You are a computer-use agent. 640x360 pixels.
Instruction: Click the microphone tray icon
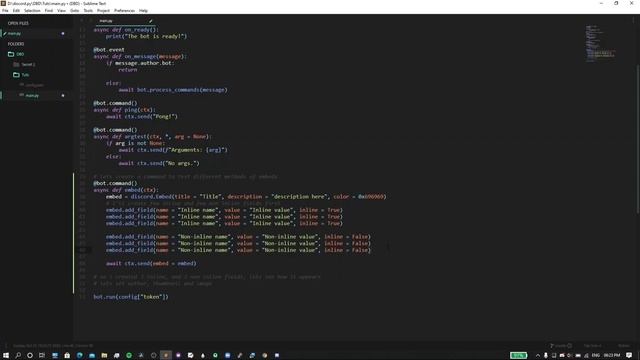(x=546, y=356)
